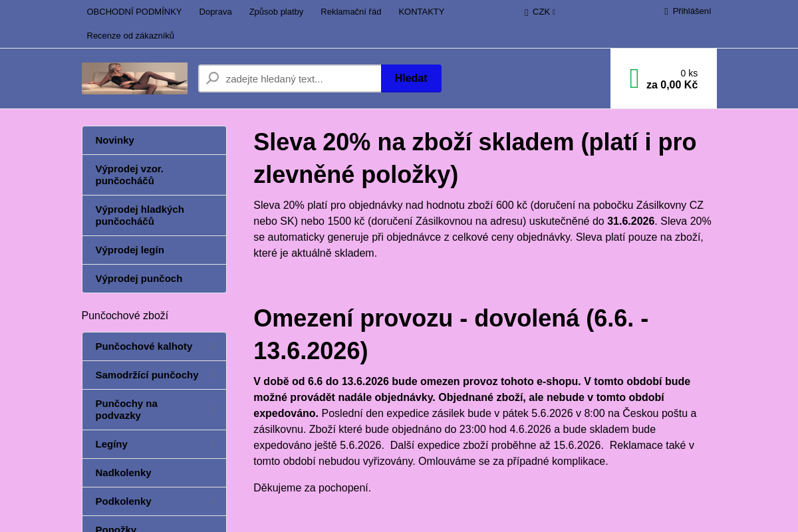
Task: Click the shop logo image
Action: click(x=134, y=78)
